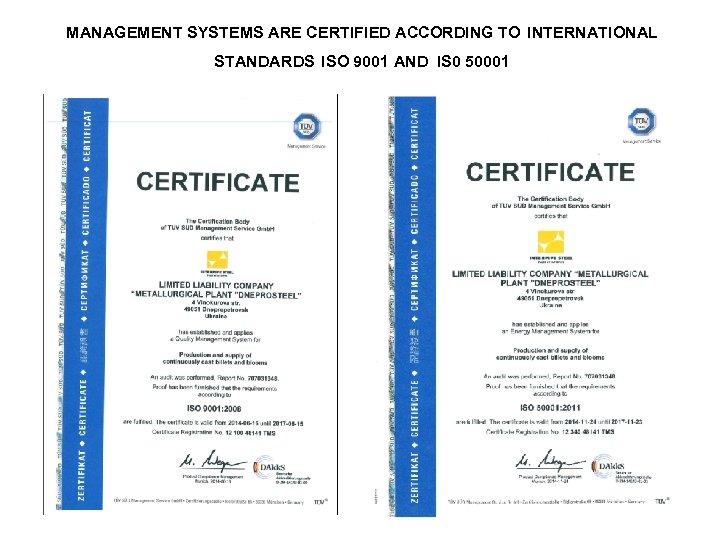Click the 'CERTIFICATE' title above 'ISO 50001:2011'
Viewport: 720px width, 540px height.
coord(551,172)
